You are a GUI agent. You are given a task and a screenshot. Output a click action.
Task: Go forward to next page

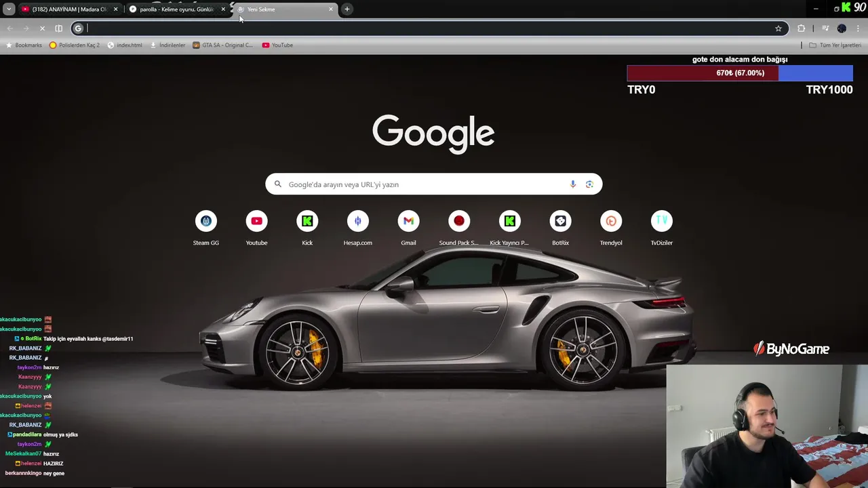[x=26, y=28]
